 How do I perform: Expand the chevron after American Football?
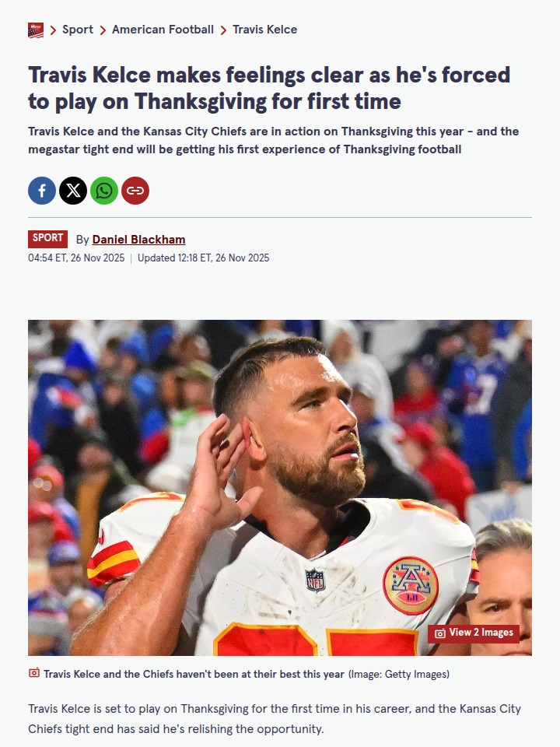point(223,29)
